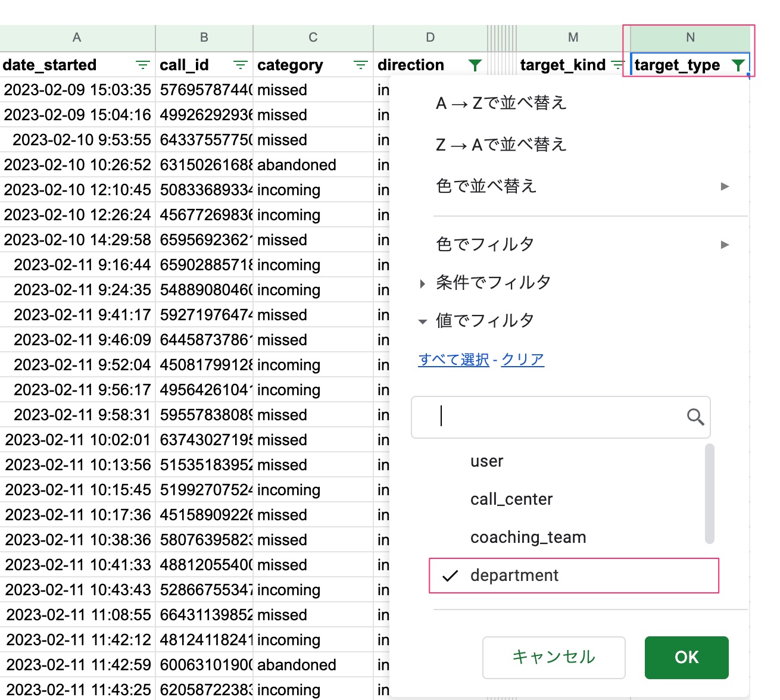
Task: Sort with A→Zで並べ替え
Action: [x=501, y=103]
